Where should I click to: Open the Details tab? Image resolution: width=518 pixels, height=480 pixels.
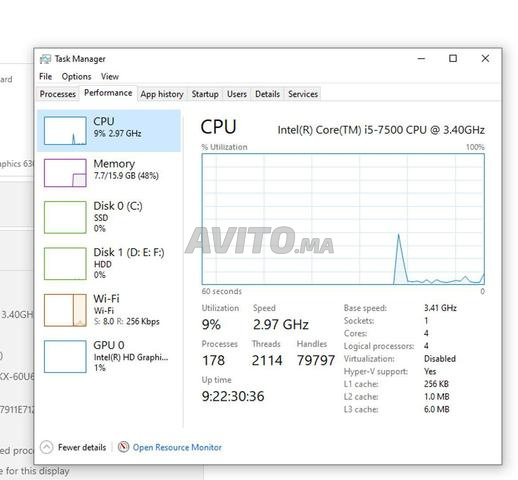267,94
